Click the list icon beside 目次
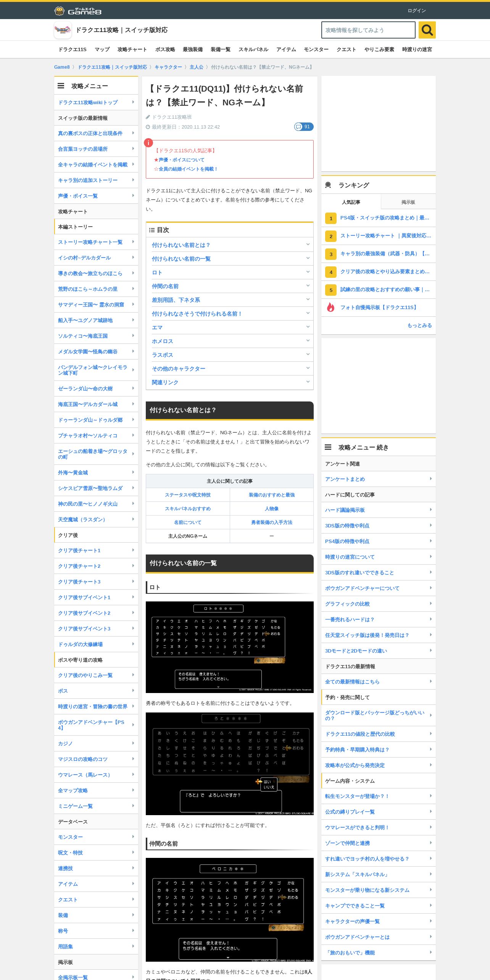The height and width of the screenshot is (980, 490). pyautogui.click(x=152, y=230)
